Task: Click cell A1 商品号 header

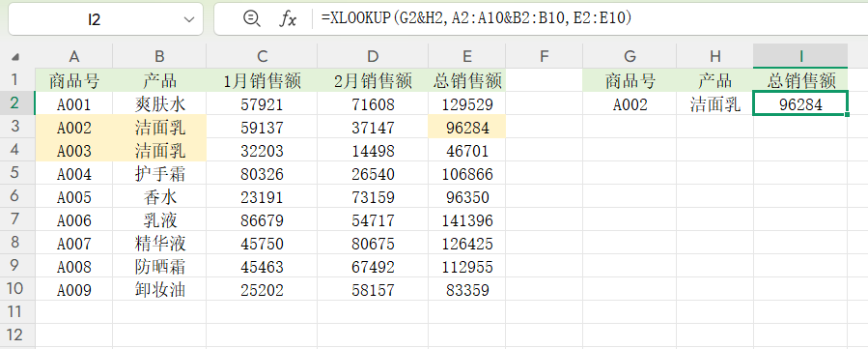Action: tap(74, 80)
